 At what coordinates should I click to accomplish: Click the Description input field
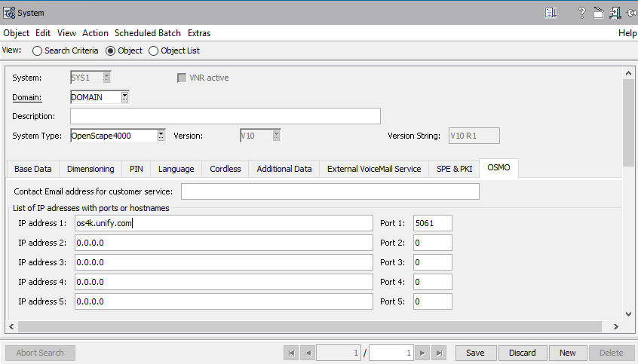tap(225, 116)
